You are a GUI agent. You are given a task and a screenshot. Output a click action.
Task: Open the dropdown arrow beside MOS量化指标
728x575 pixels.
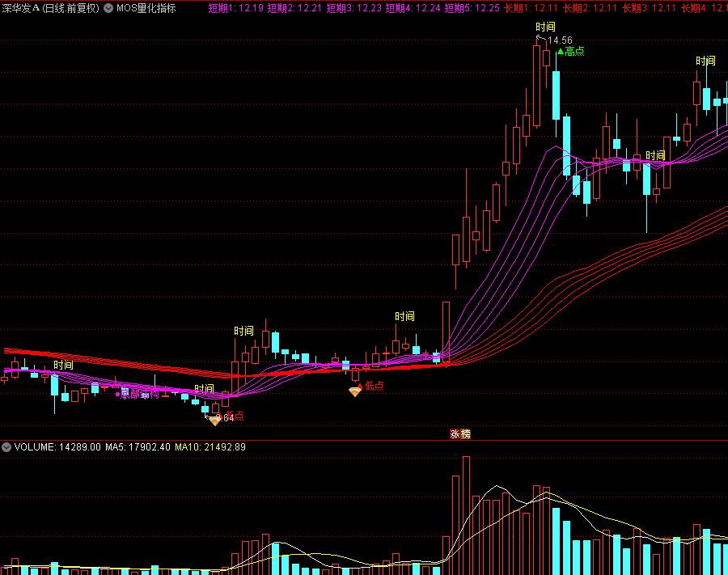click(x=108, y=8)
